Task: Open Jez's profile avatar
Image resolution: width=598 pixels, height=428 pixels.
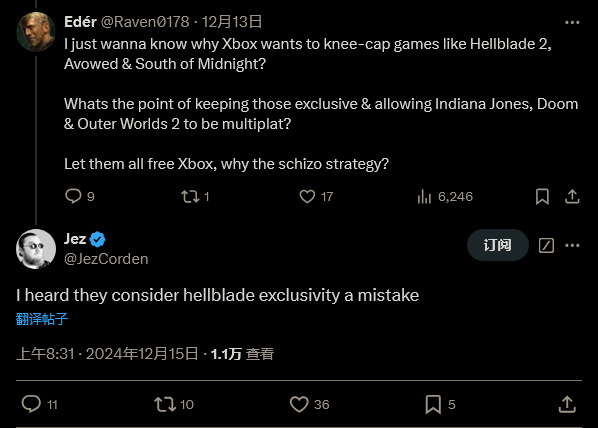Action: (x=36, y=249)
